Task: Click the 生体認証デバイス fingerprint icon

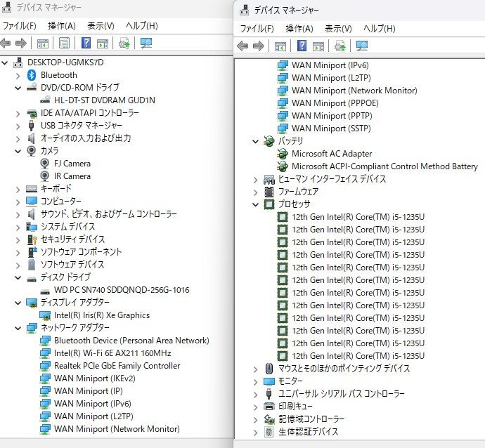Action: [x=269, y=432]
